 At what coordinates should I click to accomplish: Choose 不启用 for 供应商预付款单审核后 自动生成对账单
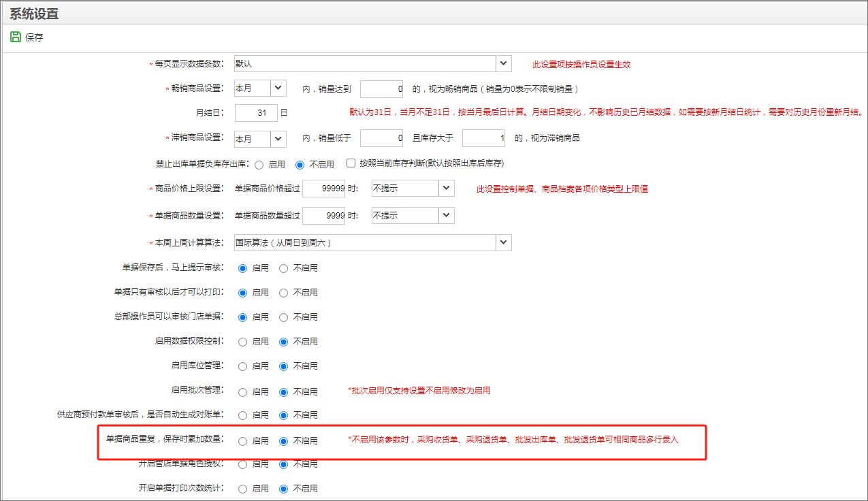[283, 415]
